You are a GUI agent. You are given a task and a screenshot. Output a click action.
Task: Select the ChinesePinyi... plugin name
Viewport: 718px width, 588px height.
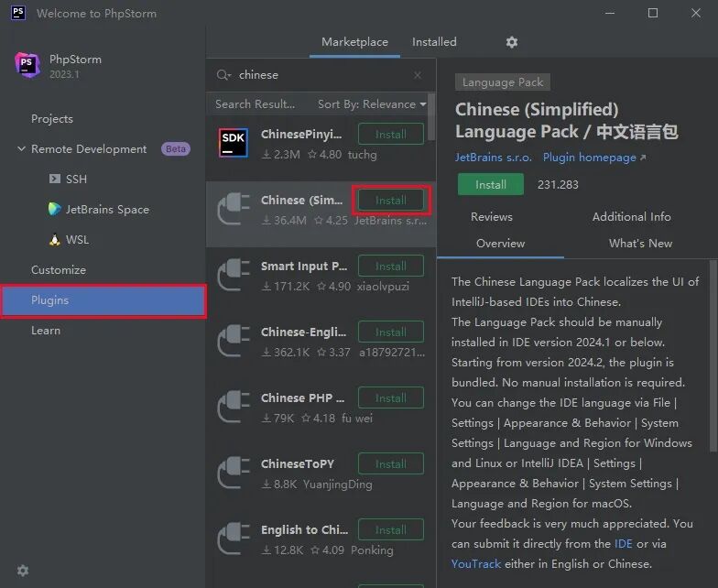click(x=300, y=134)
